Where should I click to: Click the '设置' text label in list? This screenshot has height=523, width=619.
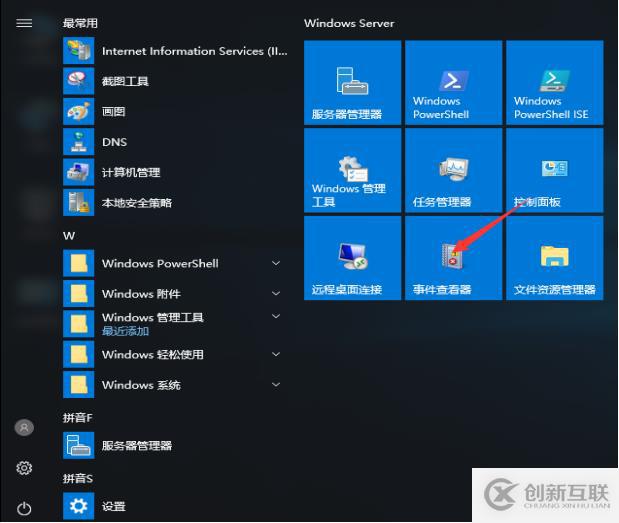pyautogui.click(x=114, y=506)
